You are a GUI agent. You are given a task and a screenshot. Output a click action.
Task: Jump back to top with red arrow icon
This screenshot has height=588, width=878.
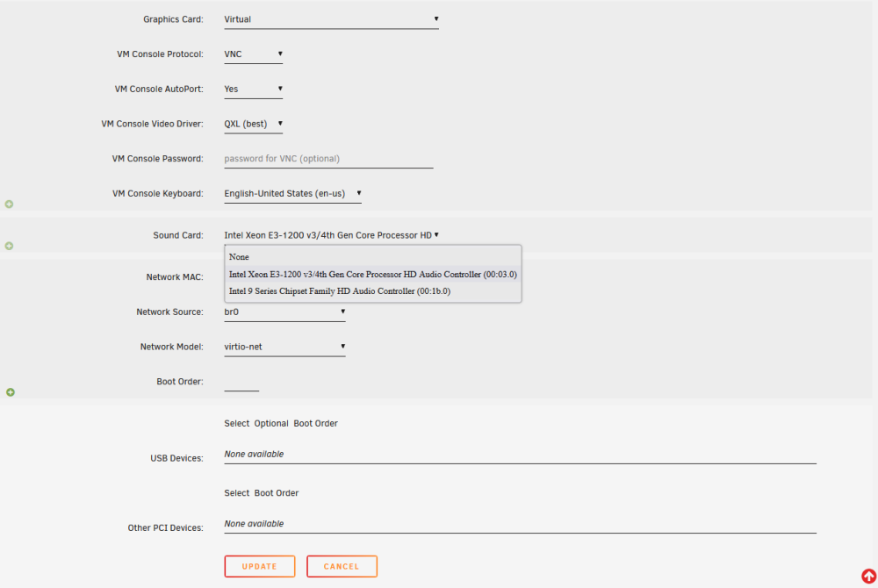click(x=868, y=576)
